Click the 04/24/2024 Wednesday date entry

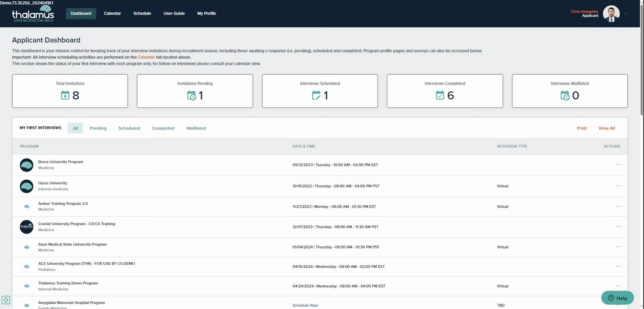(339, 286)
